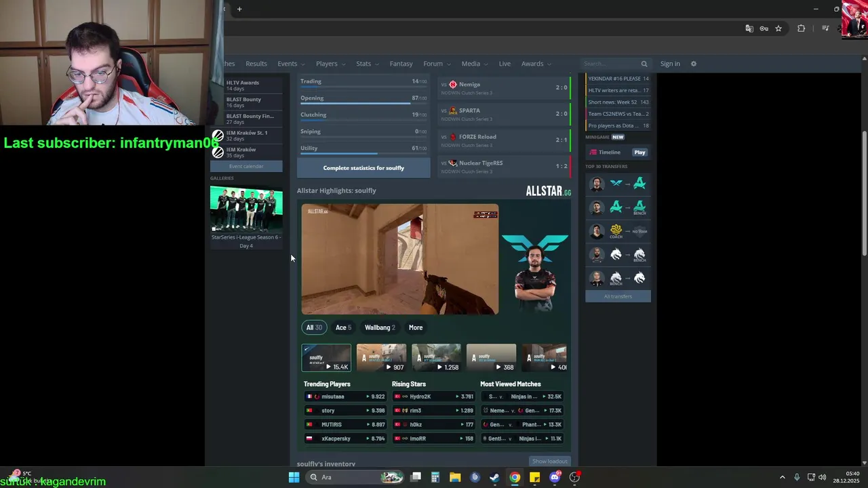
Task: Click the Play button next to Timeline
Action: tap(639, 152)
